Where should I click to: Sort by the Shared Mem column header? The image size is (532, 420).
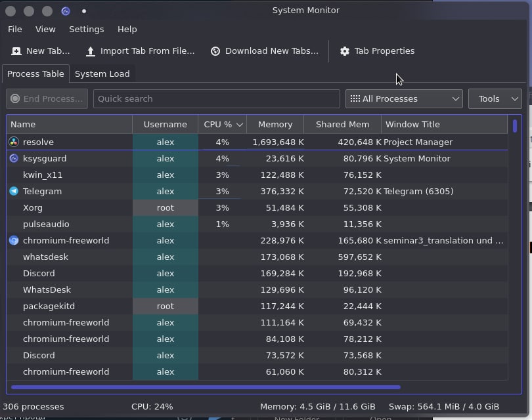tap(342, 125)
